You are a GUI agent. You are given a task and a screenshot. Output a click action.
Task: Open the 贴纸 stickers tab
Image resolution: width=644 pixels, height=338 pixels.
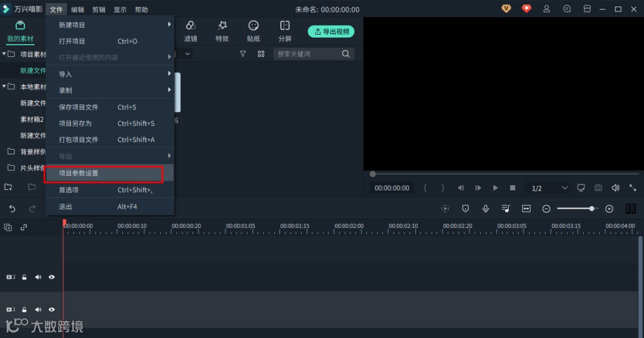point(253,31)
